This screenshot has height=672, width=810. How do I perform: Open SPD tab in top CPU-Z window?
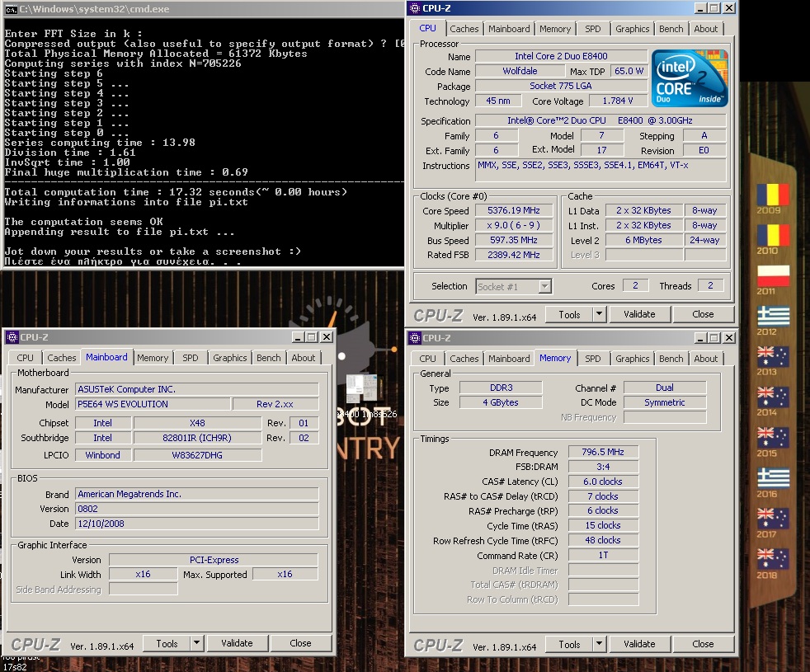coord(592,29)
